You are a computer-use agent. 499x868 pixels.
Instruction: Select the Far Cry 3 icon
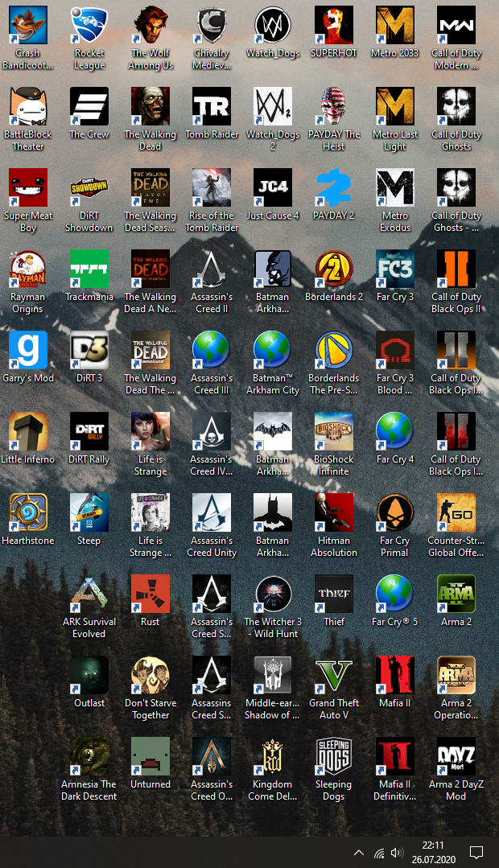click(395, 269)
